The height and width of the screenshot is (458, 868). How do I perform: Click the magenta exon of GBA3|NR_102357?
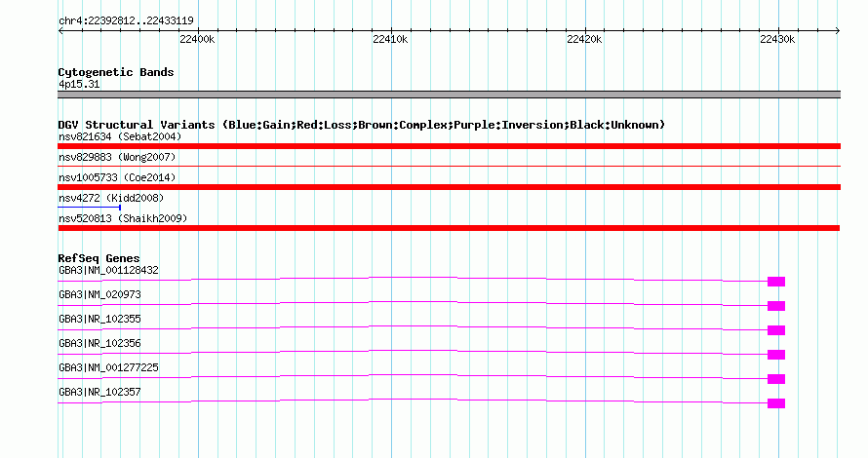point(776,403)
